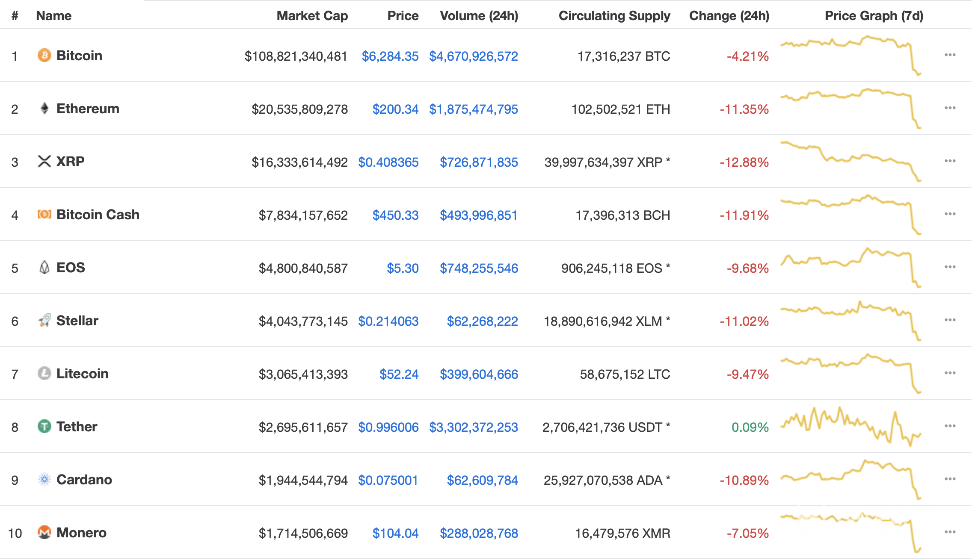Click the EOS logo icon

tap(44, 267)
